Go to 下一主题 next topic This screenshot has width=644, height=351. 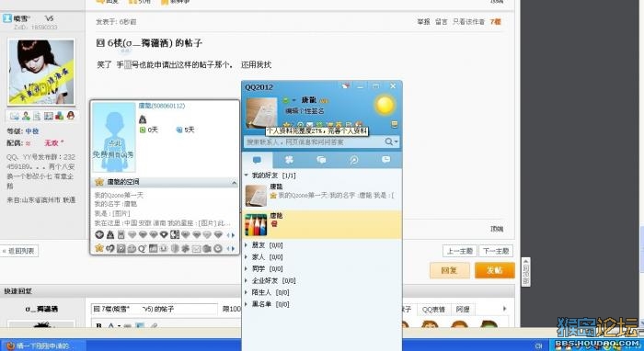tap(496, 251)
